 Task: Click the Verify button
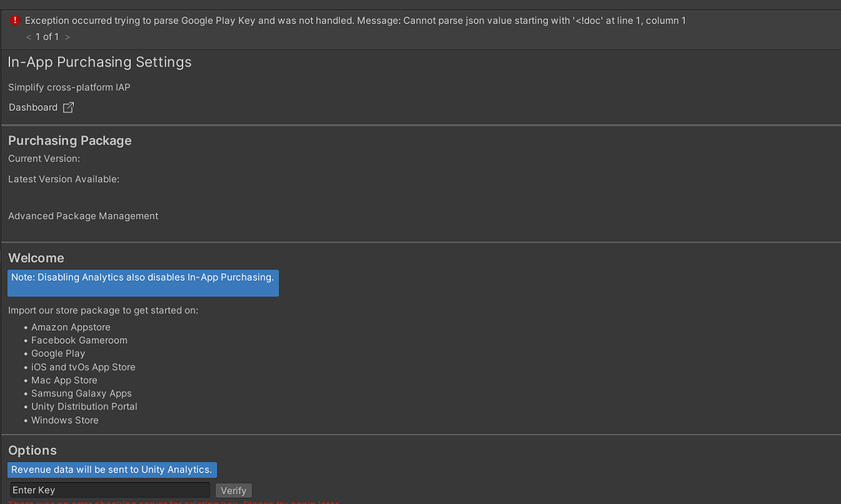pos(233,490)
